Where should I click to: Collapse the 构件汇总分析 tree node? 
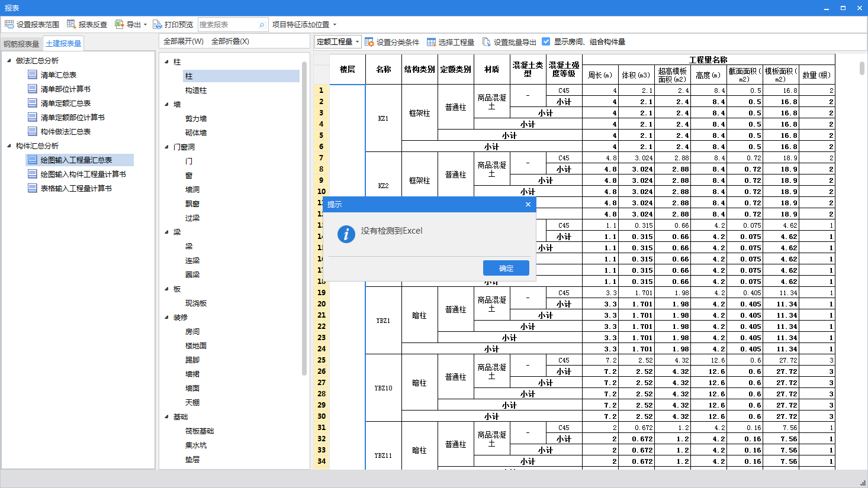click(x=9, y=146)
